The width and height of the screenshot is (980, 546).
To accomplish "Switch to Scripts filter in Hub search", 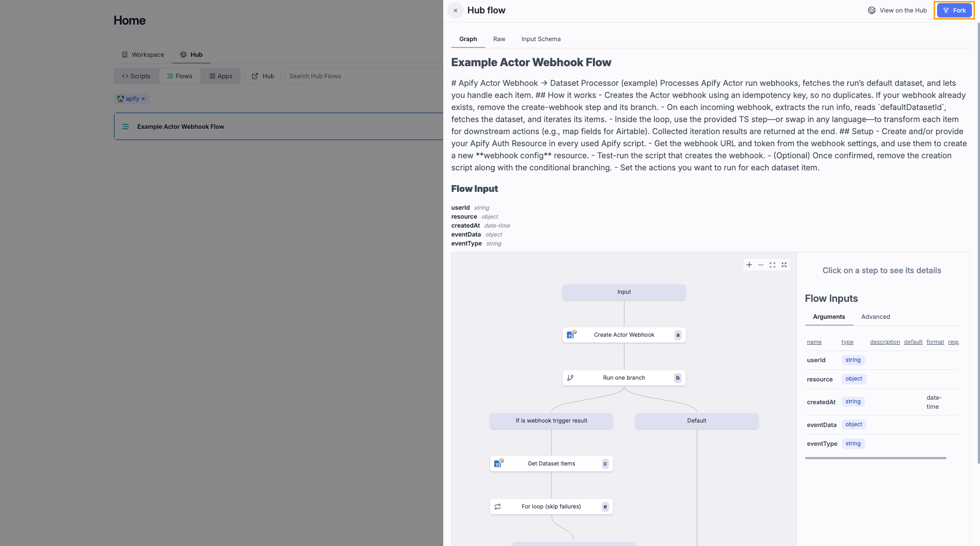I will [136, 76].
